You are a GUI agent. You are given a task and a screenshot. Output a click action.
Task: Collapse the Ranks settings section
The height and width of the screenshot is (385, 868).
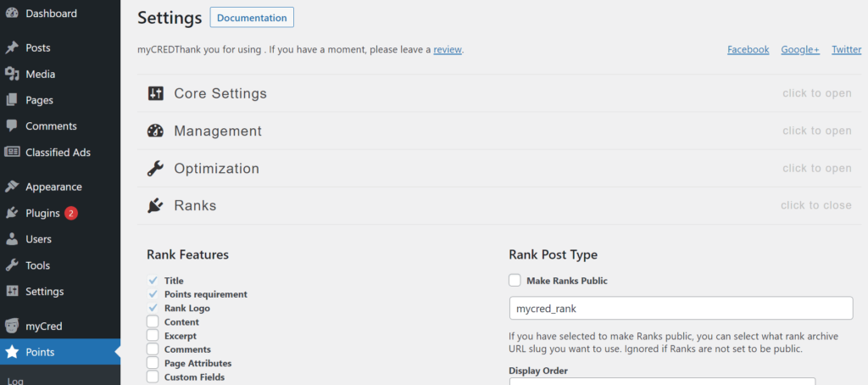(x=195, y=205)
